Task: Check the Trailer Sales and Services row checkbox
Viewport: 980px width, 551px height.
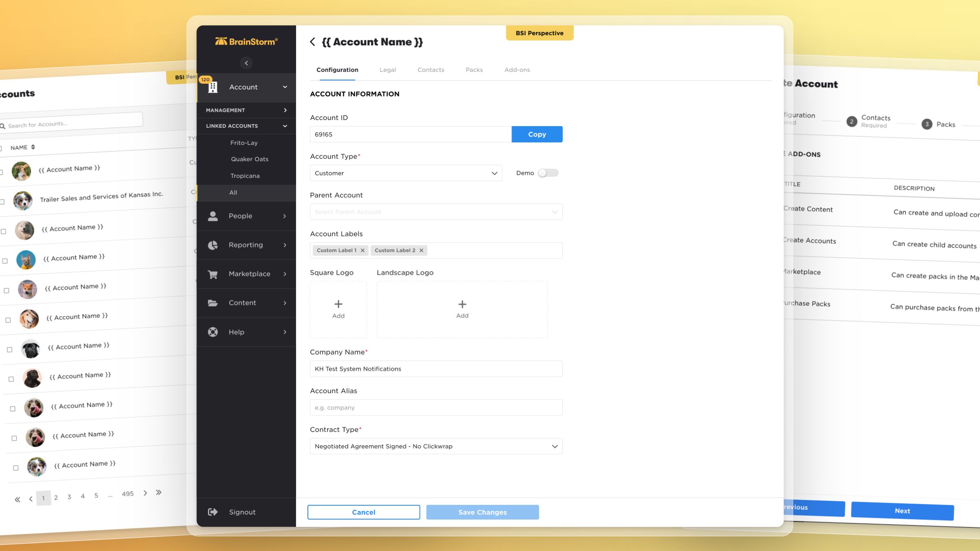Action: 2,202
